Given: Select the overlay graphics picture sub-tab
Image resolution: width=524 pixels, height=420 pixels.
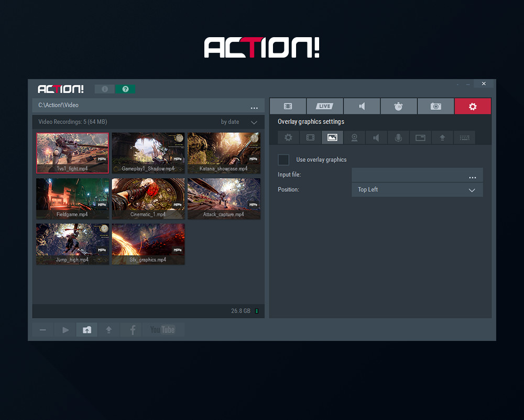Looking at the screenshot, I should (x=332, y=138).
